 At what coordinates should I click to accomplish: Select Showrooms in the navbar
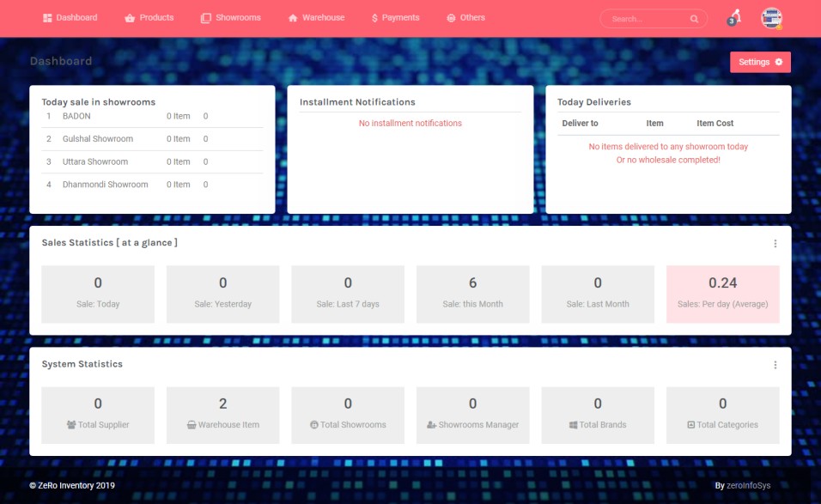pos(230,18)
